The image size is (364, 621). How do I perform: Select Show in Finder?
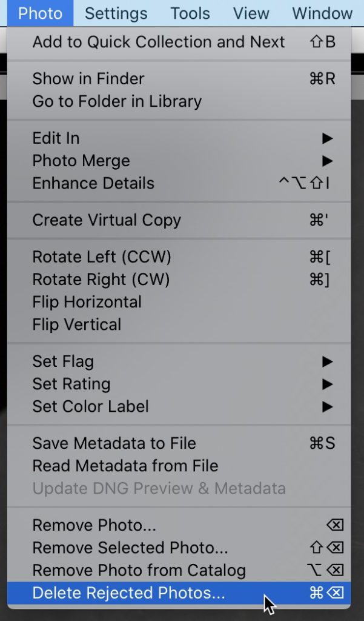[88, 79]
